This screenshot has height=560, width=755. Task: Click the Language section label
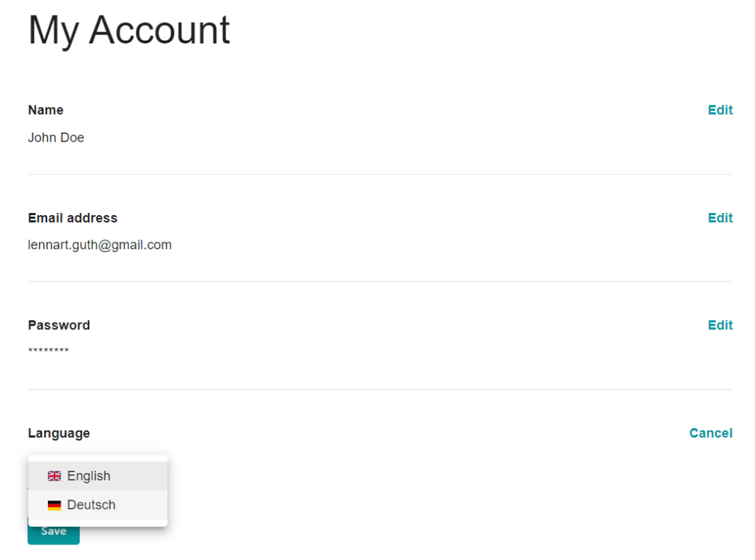click(x=59, y=433)
